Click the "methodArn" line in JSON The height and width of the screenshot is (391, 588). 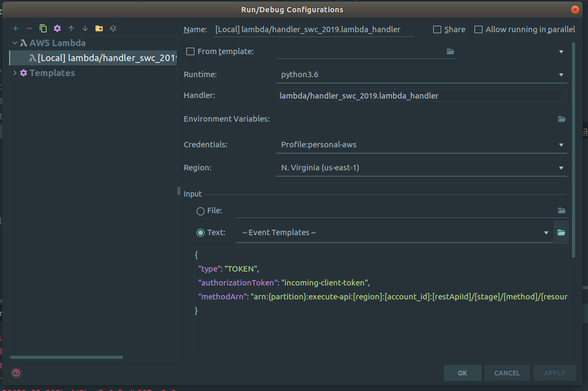(382, 296)
